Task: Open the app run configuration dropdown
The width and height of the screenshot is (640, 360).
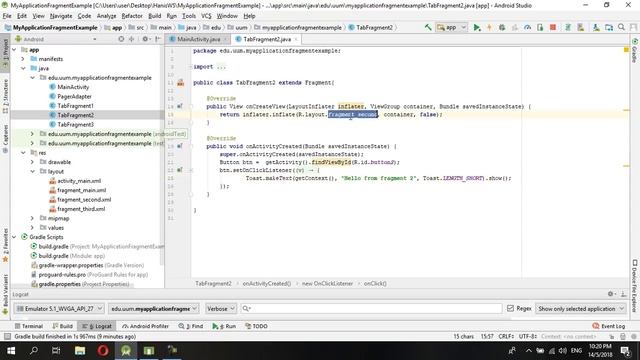Action: [451, 27]
